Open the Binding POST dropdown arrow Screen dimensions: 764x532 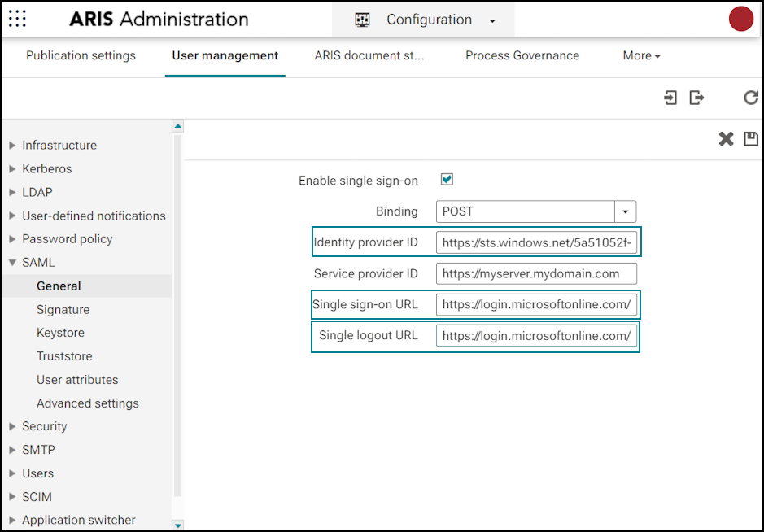(625, 211)
